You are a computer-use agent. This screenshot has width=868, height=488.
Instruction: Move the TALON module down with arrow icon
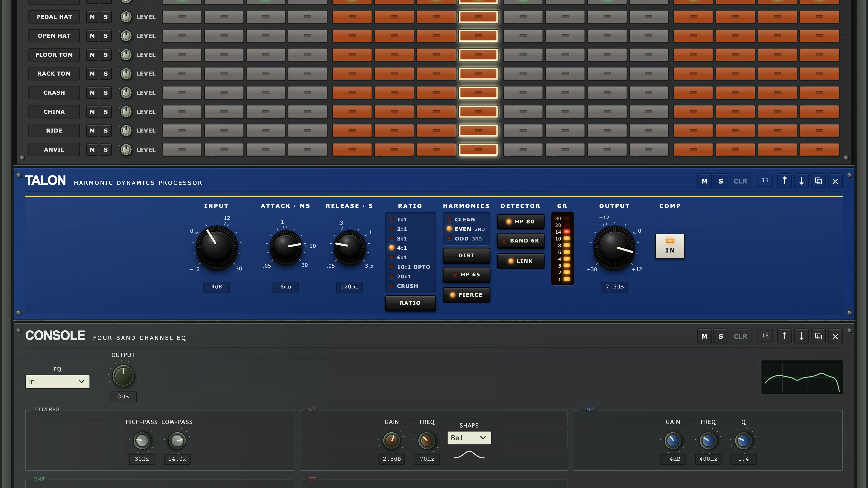point(801,181)
